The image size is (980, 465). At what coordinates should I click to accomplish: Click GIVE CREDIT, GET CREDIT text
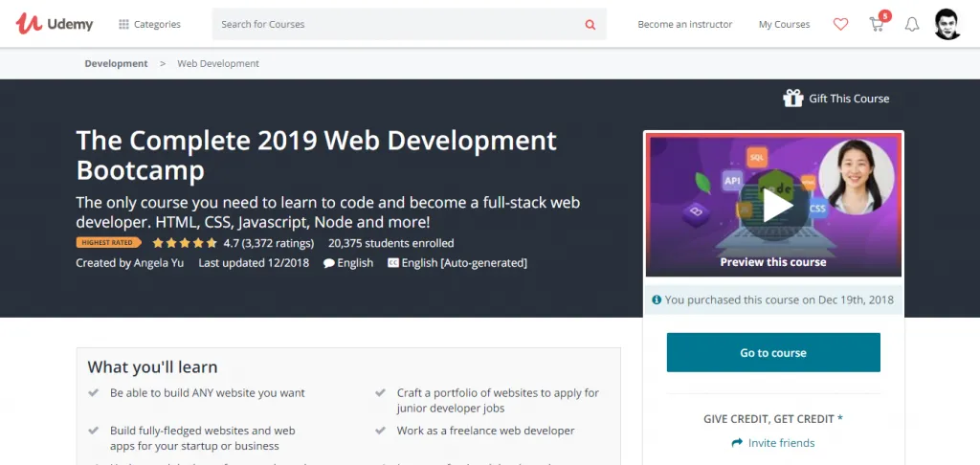tap(773, 419)
